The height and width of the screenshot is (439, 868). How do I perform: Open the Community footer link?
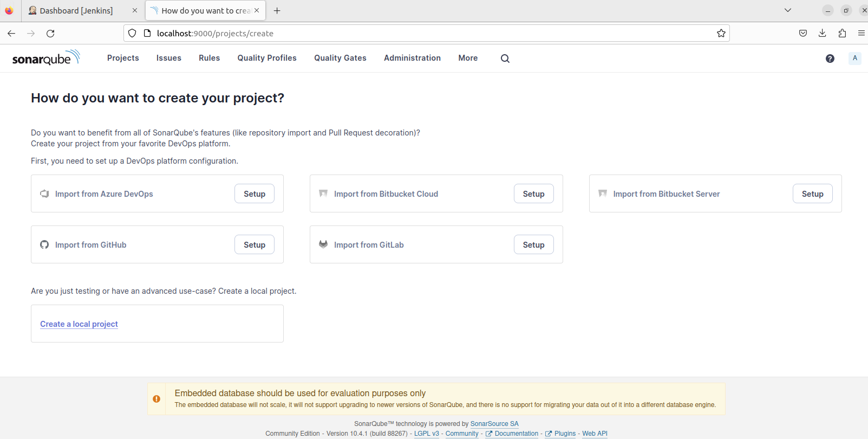coord(462,434)
